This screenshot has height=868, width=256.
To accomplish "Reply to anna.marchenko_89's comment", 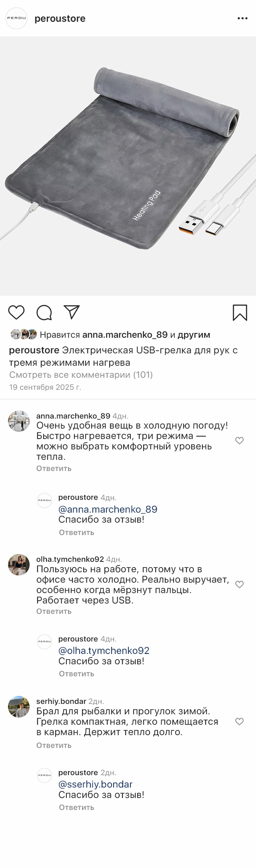I will pyautogui.click(x=54, y=468).
